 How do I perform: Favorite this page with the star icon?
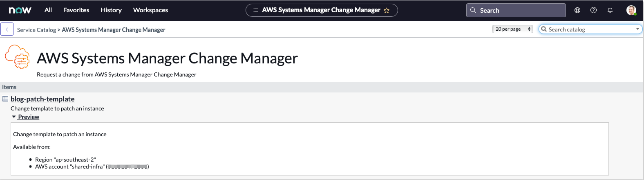coord(387,10)
